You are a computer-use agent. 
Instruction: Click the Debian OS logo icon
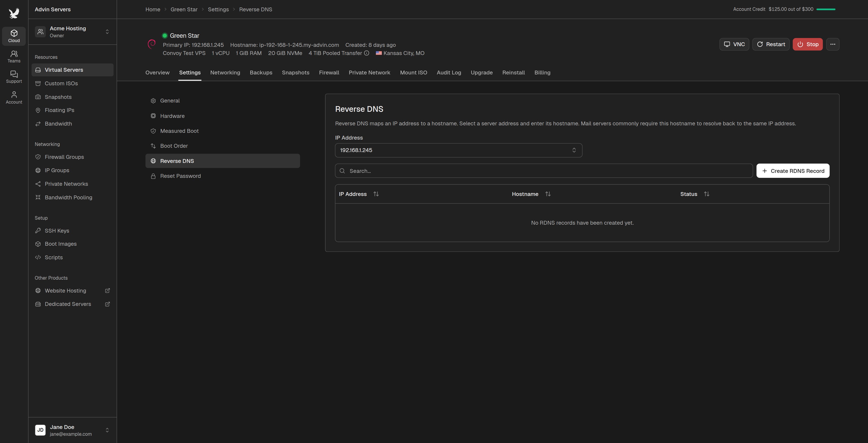152,44
